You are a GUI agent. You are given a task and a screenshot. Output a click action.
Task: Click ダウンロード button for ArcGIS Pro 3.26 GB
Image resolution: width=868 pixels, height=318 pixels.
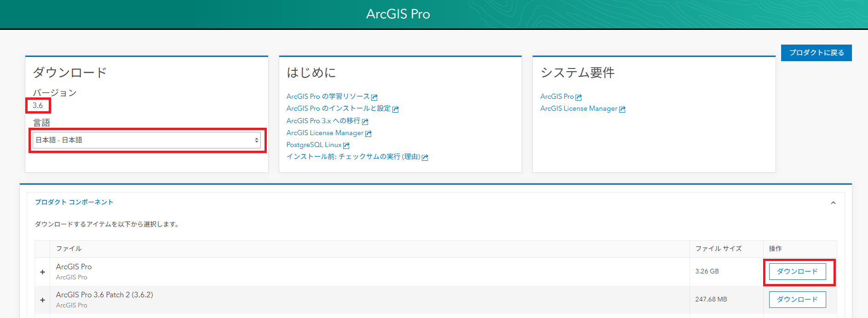797,272
